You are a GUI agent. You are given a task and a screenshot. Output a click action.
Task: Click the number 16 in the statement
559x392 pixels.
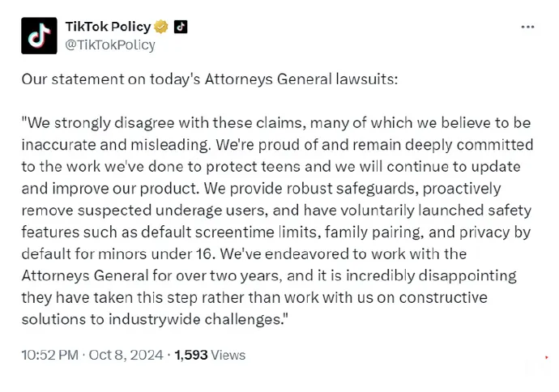coord(205,254)
